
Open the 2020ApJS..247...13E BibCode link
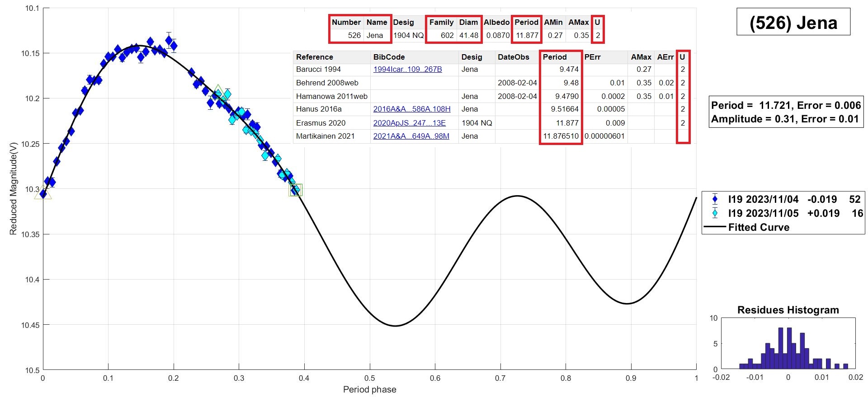point(409,123)
